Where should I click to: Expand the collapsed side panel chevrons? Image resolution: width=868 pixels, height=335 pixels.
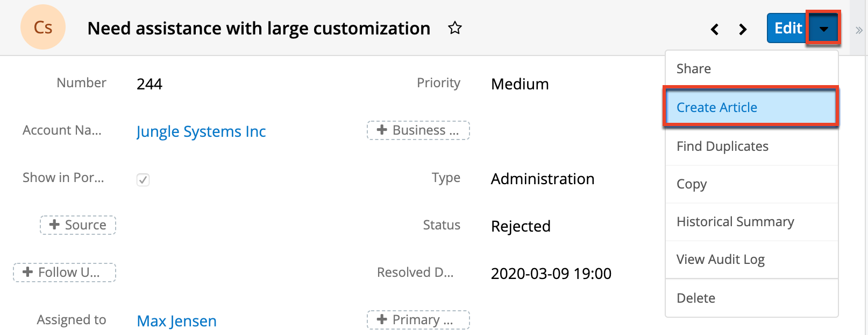(859, 31)
